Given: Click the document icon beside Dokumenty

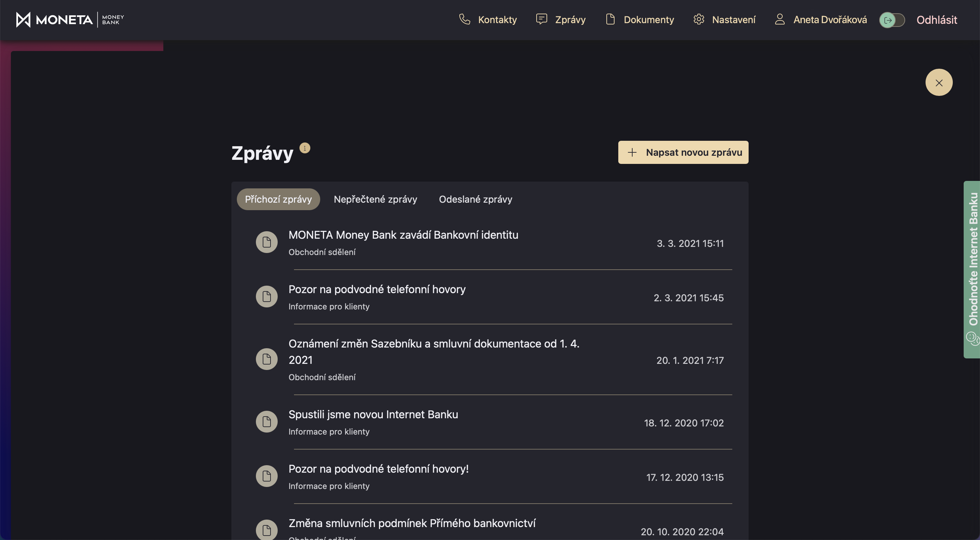Looking at the screenshot, I should 610,19.
